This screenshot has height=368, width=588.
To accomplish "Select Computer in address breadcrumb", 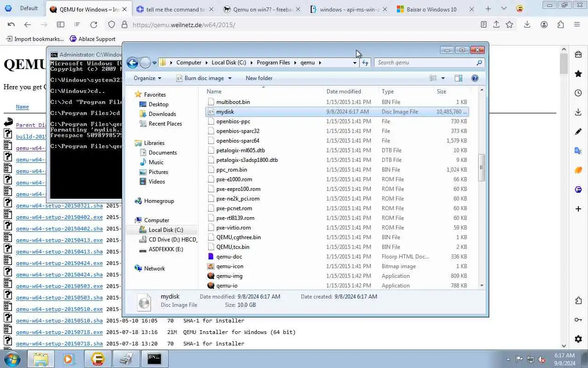I will (x=189, y=63).
